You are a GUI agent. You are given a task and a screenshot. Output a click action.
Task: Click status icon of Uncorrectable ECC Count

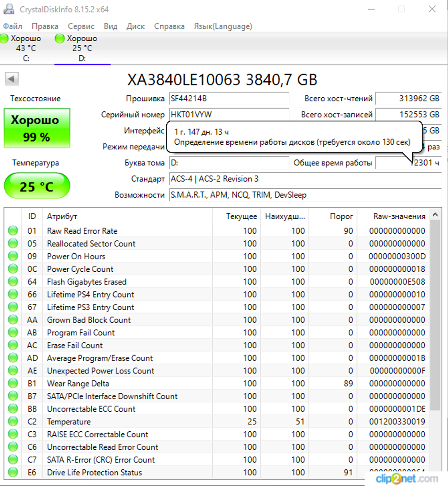(x=13, y=408)
